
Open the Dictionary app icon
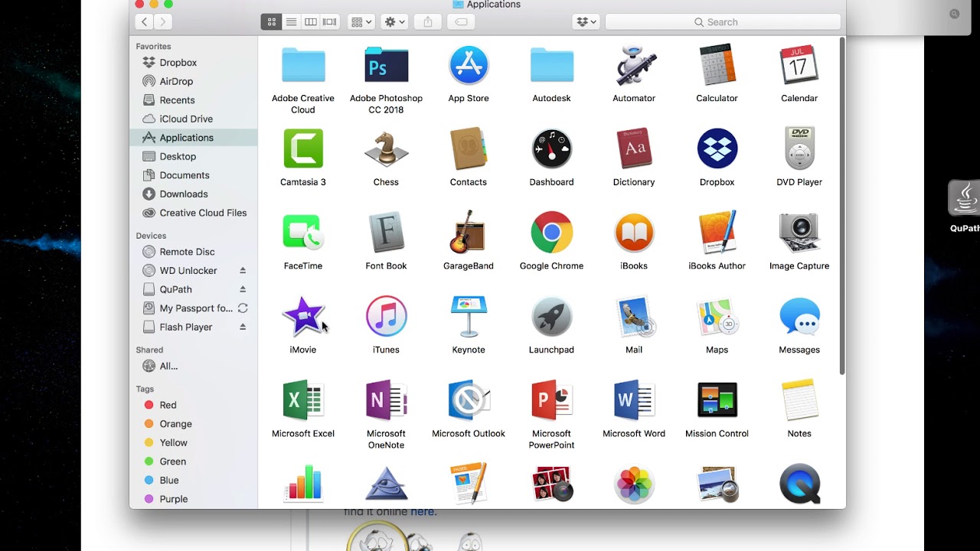coord(634,148)
